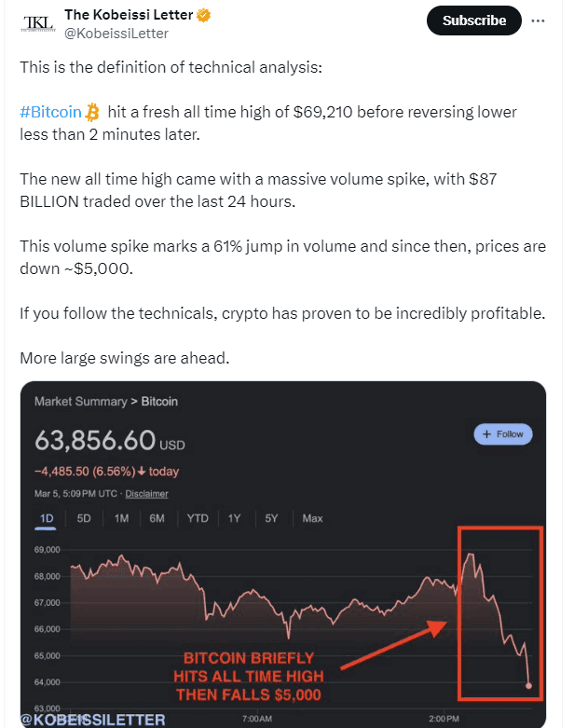Switch to the 1M chart range

coord(121,518)
